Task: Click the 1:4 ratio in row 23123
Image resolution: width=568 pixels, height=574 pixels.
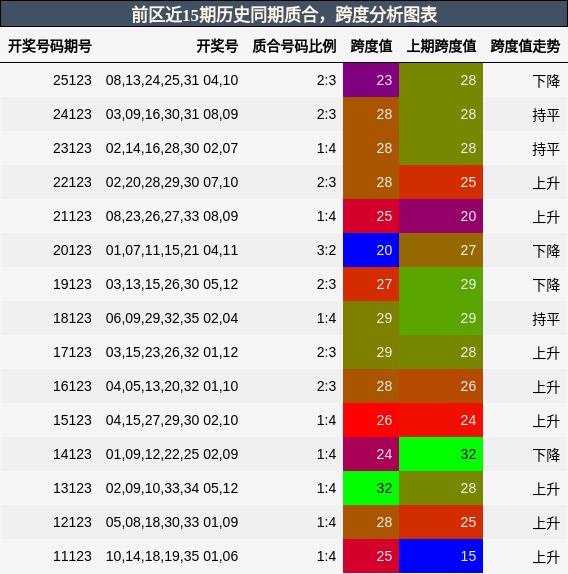Action: [x=326, y=148]
